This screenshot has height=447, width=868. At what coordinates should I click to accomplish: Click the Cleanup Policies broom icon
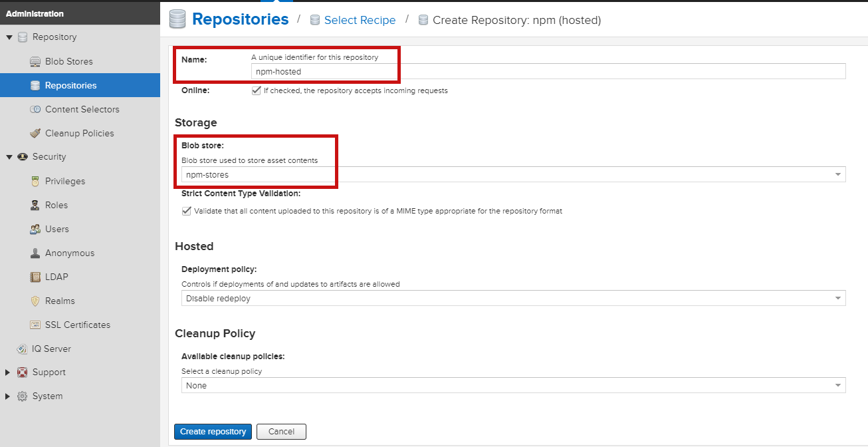(x=35, y=134)
